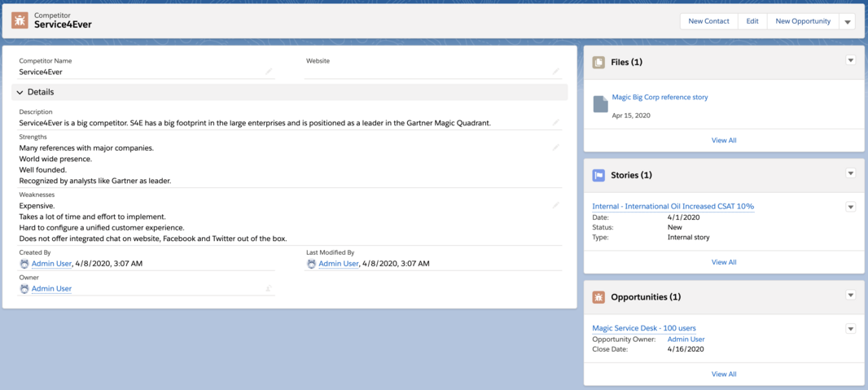The image size is (868, 390).
Task: Click the Competitor Name field value
Action: 41,72
